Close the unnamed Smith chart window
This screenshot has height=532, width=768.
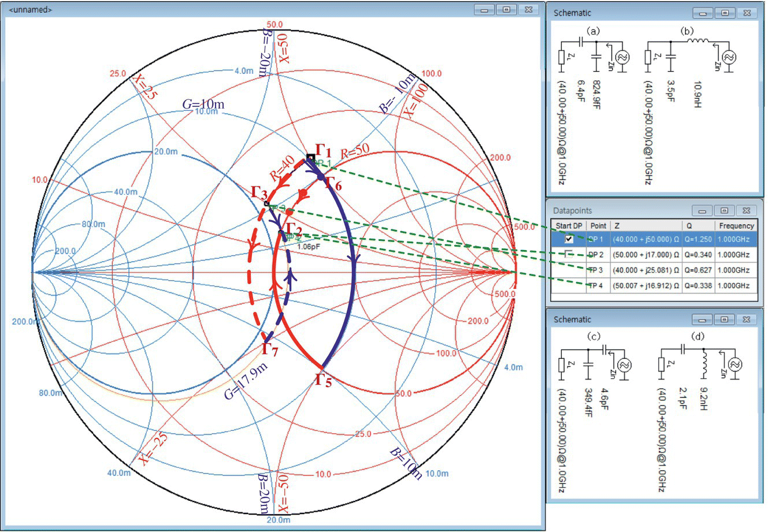pos(528,9)
